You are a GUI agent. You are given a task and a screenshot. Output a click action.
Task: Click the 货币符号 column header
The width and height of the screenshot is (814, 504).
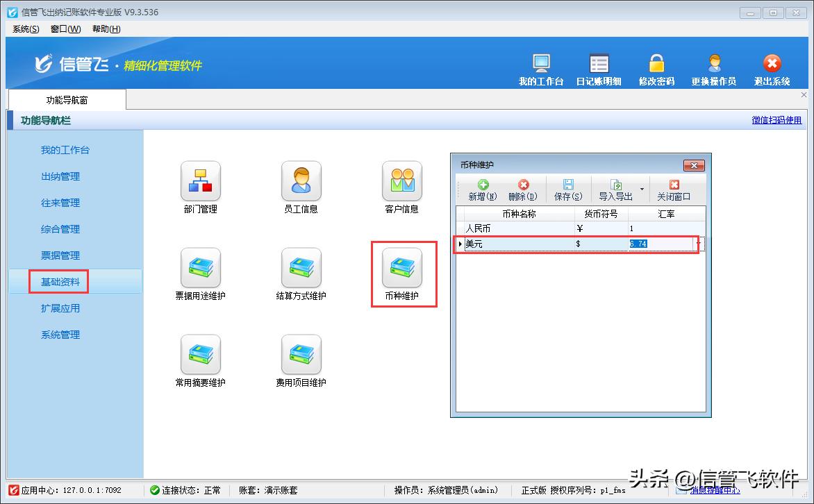601,214
